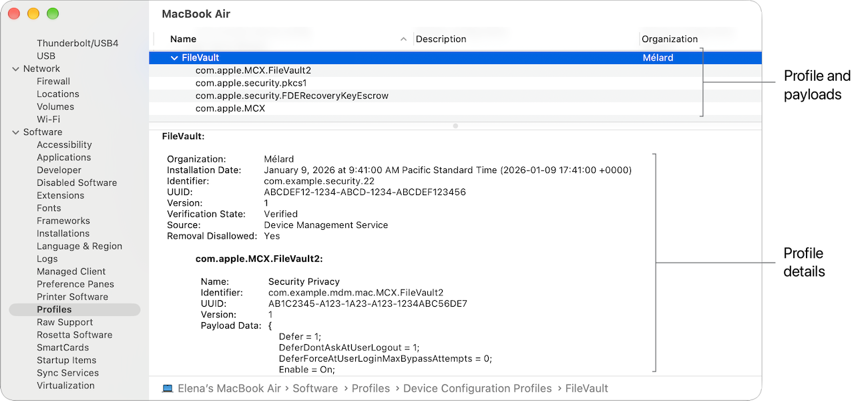This screenshot has height=401, width=868.
Task: Select Wi-Fi in the sidebar
Action: [48, 120]
